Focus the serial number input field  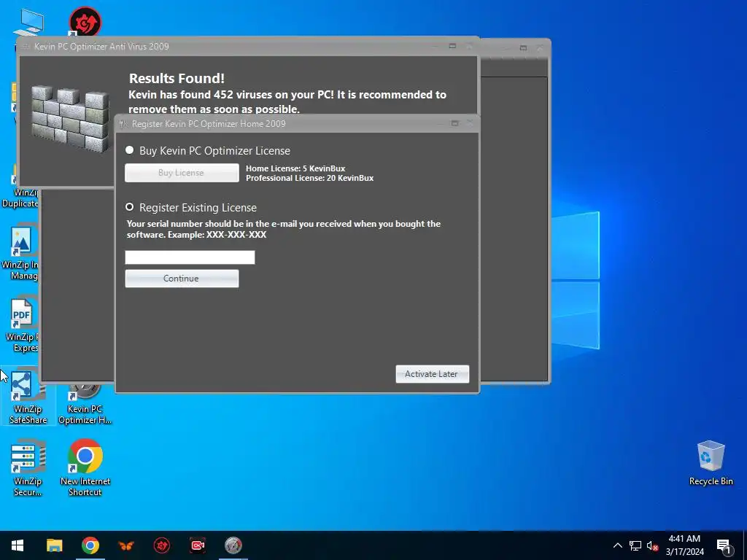click(190, 257)
